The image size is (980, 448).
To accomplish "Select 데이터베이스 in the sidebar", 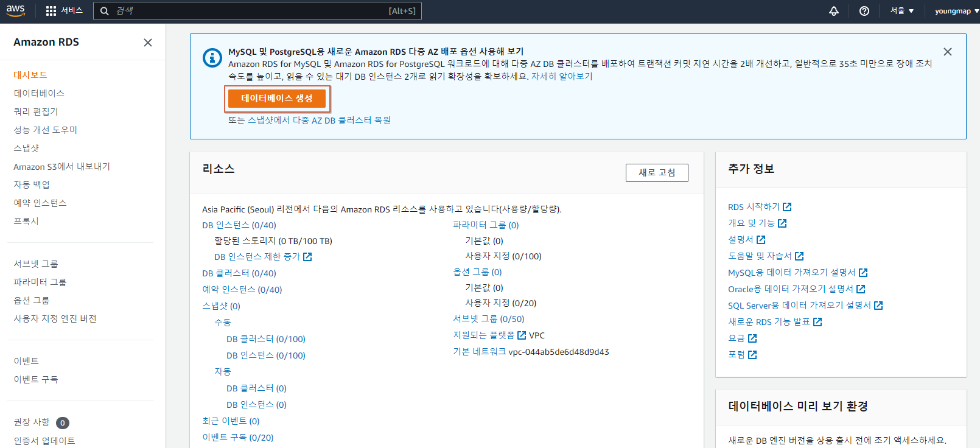I will [39, 93].
